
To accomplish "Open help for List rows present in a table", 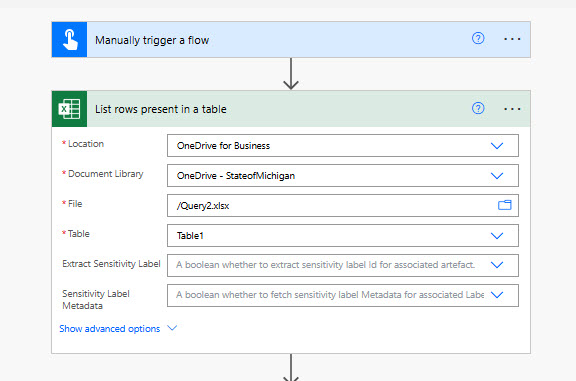I will (478, 108).
